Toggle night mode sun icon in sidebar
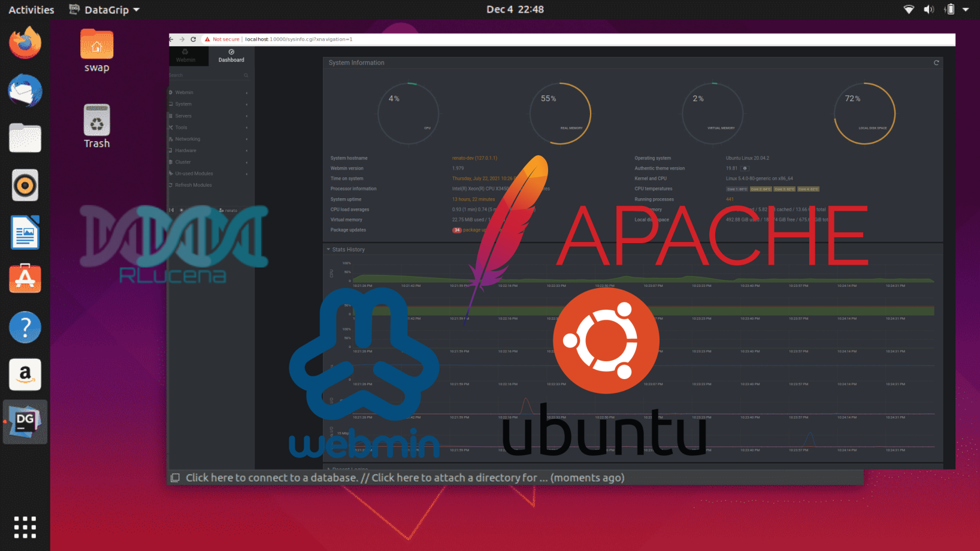This screenshot has width=980, height=551. 182,210
